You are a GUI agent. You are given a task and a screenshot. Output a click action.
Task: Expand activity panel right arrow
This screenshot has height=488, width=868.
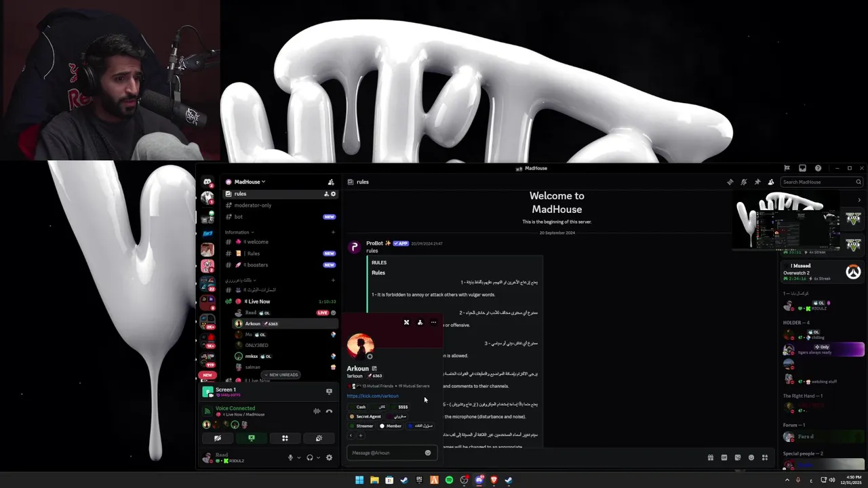(x=859, y=199)
